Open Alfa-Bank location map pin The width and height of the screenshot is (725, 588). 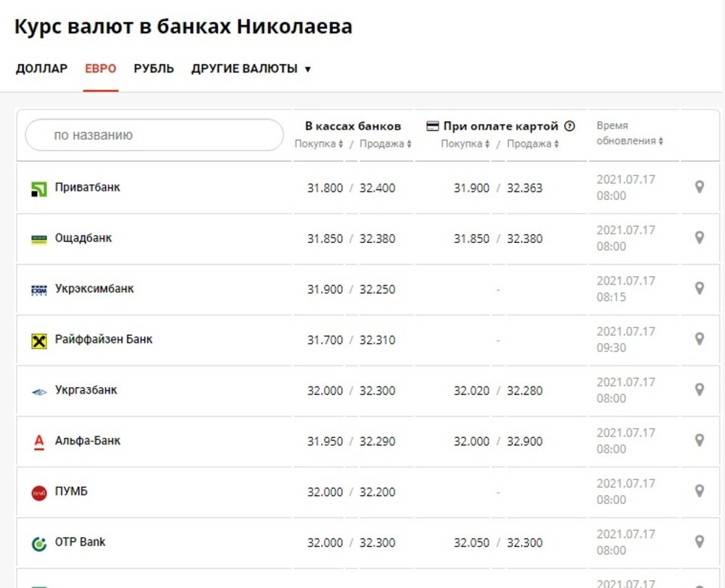point(700,441)
